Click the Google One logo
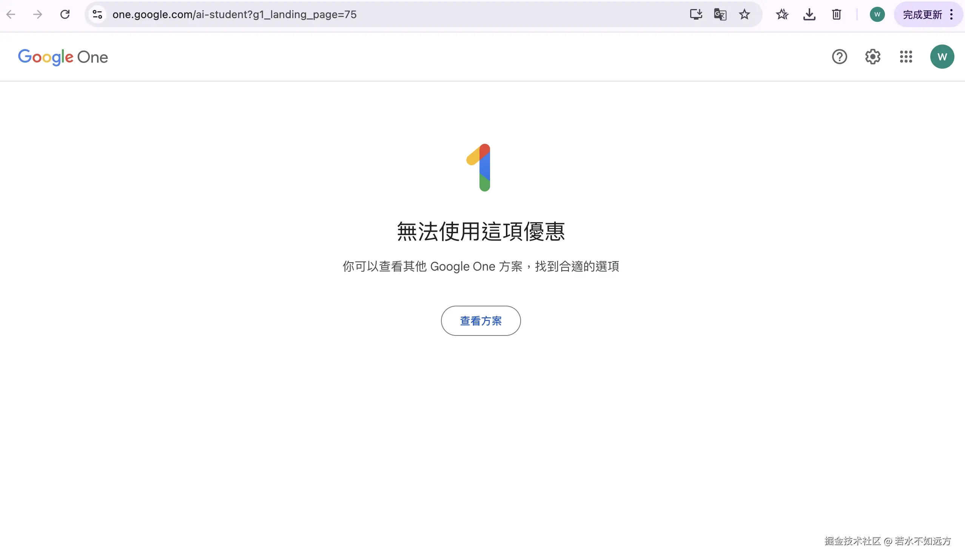This screenshot has width=965, height=560. (x=62, y=57)
